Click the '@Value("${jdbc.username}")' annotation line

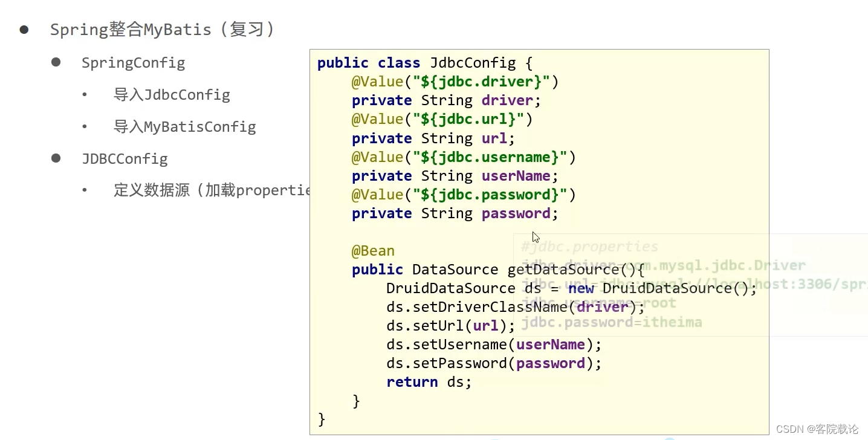pos(464,157)
